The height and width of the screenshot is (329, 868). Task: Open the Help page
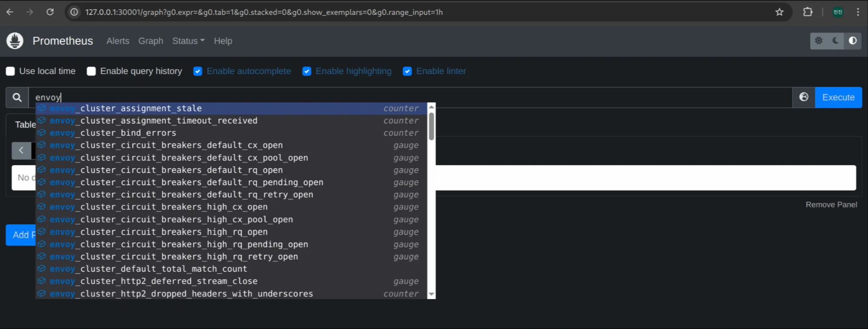[223, 41]
